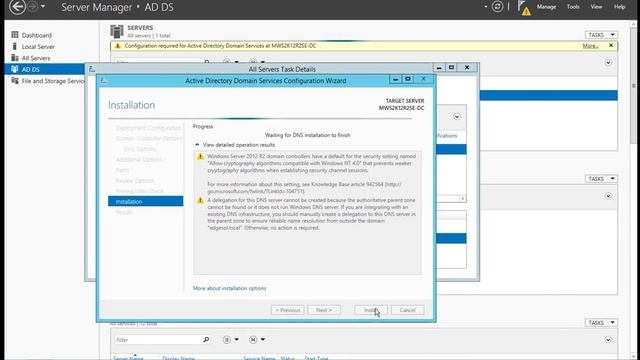Click the All Servers icon
This screenshot has width=640, height=360.
15,58
